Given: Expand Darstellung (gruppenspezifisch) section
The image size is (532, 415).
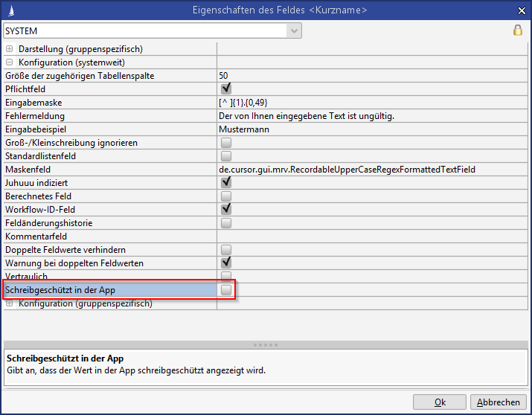Looking at the screenshot, I should [10, 49].
